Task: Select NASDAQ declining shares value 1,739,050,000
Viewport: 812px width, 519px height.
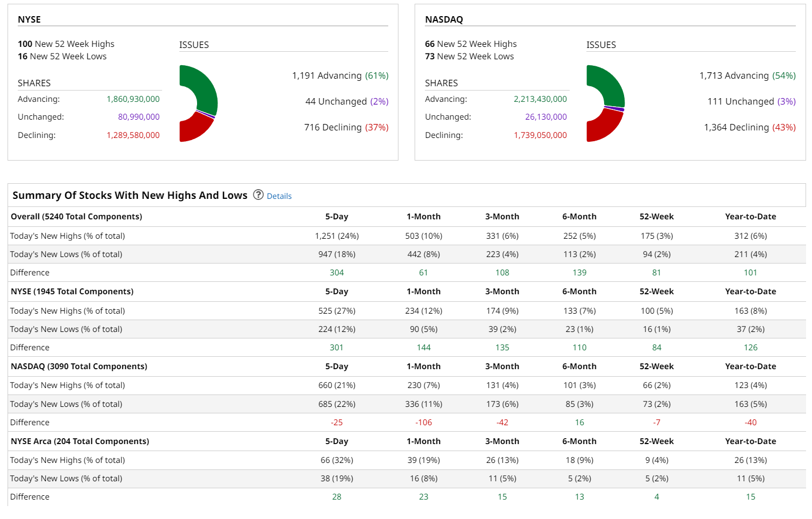Action: tap(540, 135)
